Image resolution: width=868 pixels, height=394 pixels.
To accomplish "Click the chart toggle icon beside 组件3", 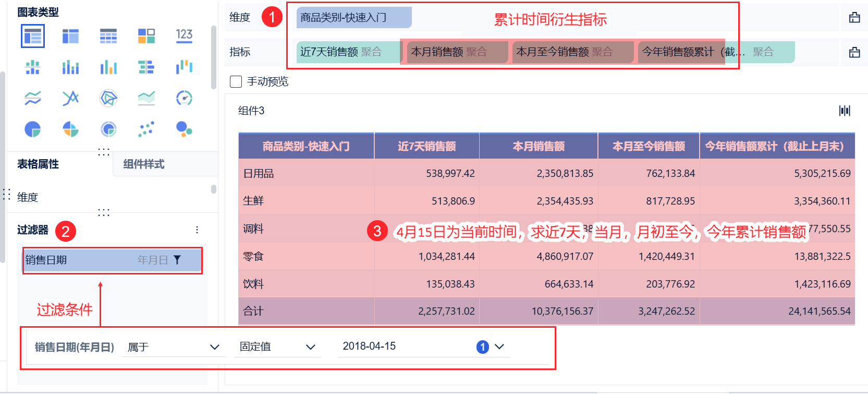I will point(845,111).
